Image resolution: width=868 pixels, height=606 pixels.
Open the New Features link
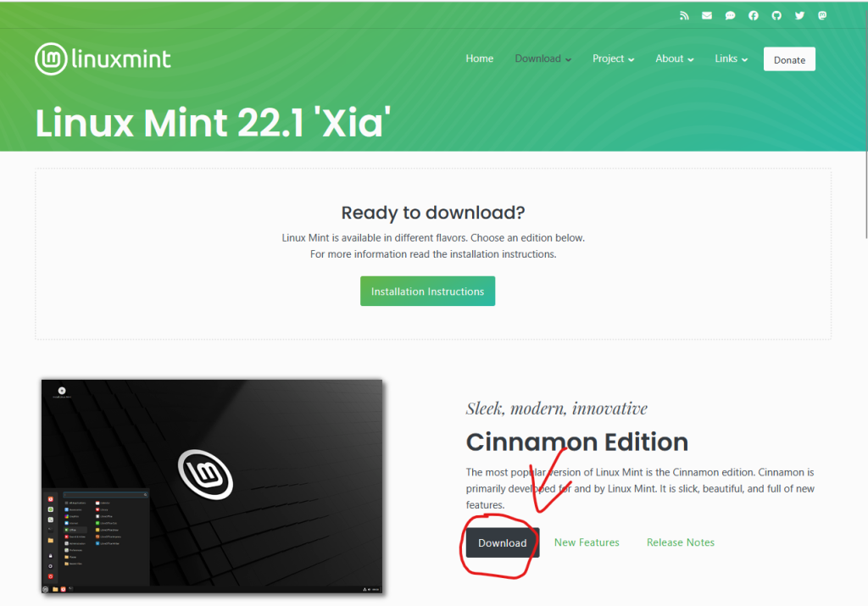point(587,542)
